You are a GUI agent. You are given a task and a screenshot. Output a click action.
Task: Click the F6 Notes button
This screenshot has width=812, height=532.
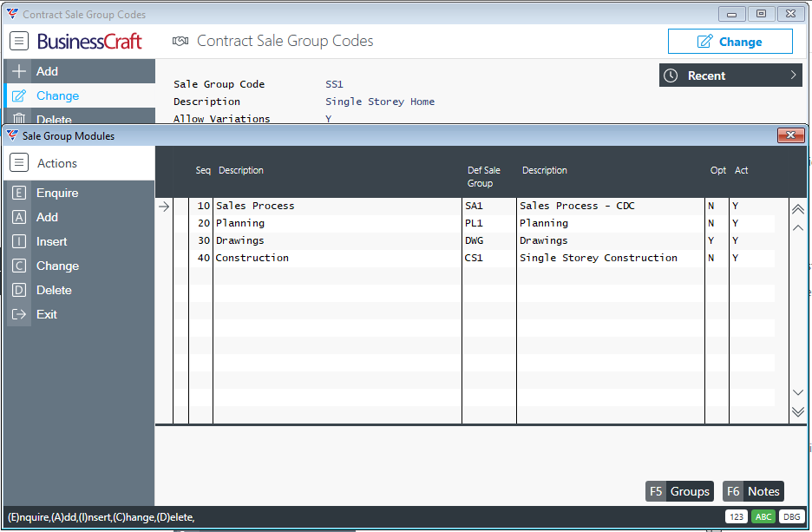753,491
